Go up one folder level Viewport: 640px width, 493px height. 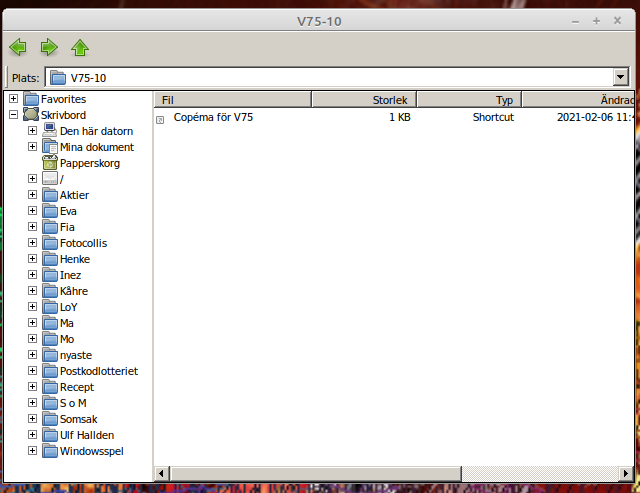tap(80, 47)
